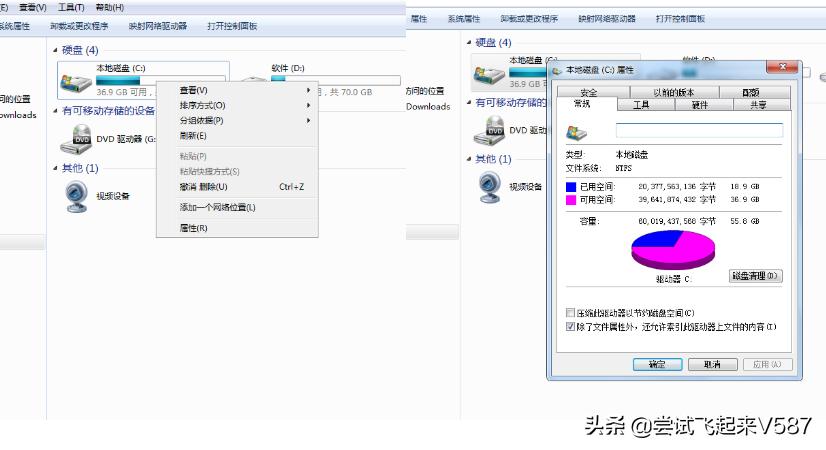The height and width of the screenshot is (450, 826).
Task: Click 打开控制面板 in left window toolbar
Action: coord(232,26)
